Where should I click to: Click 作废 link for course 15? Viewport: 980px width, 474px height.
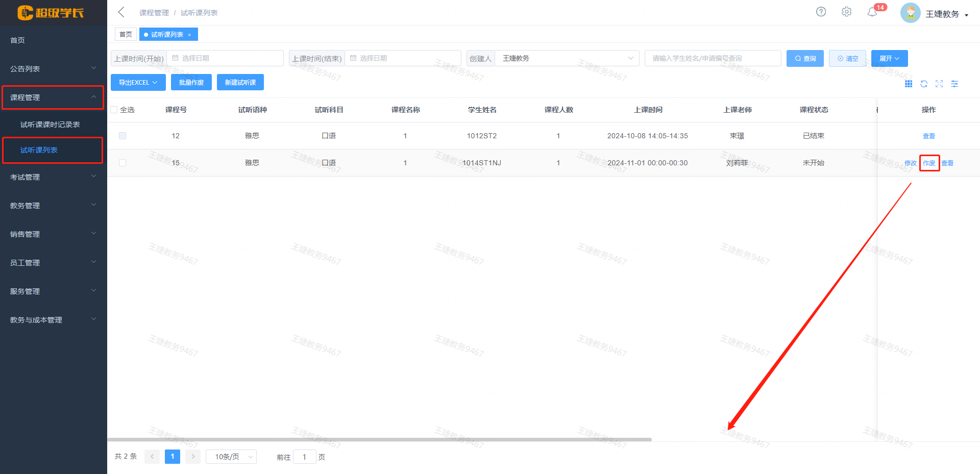click(x=929, y=163)
